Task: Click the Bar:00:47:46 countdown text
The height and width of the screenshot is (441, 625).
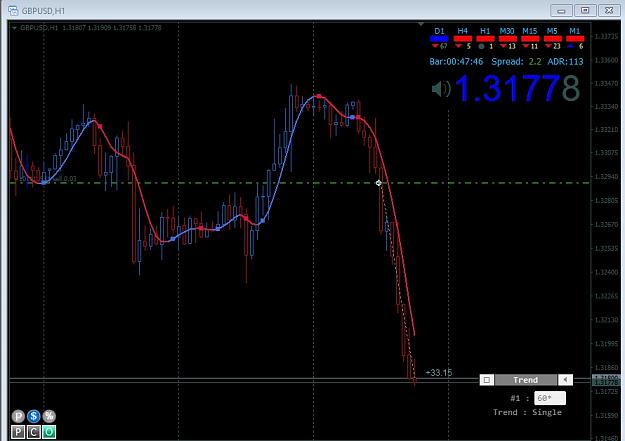Action: 456,62
